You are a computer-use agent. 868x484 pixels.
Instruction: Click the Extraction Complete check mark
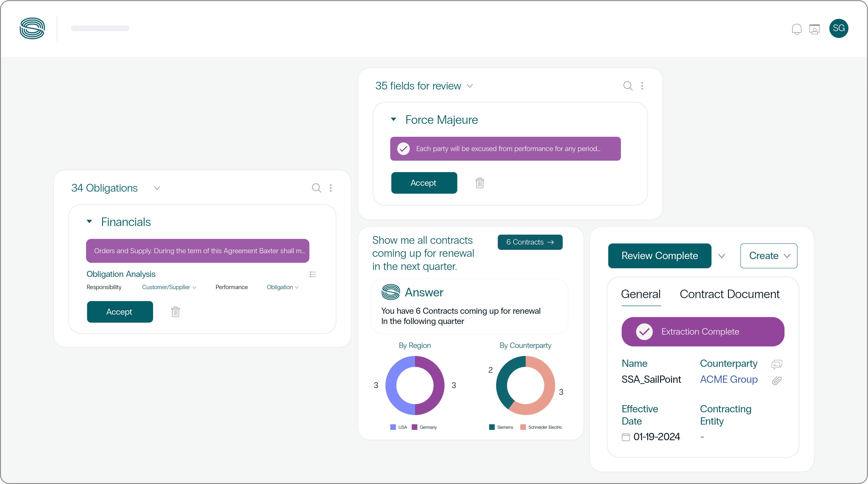644,332
